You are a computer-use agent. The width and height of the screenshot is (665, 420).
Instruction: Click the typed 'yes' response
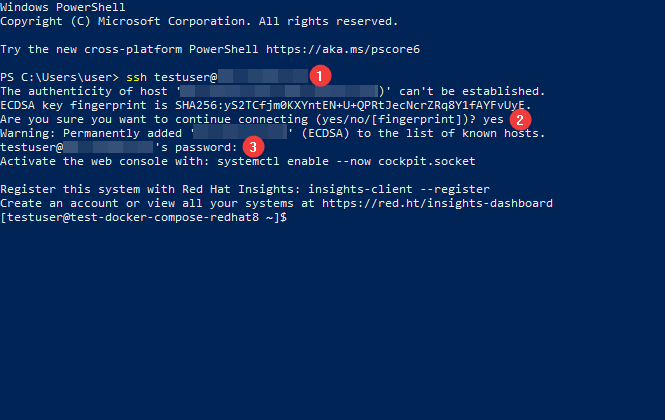[x=493, y=119]
